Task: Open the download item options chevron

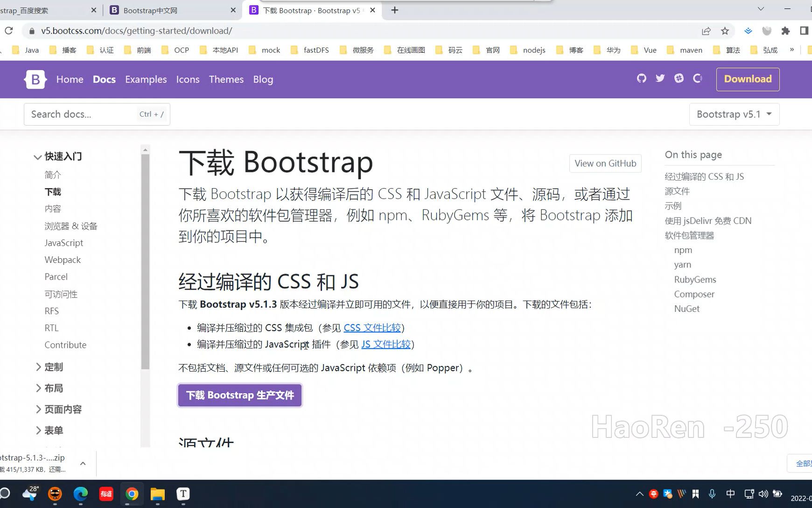Action: click(x=83, y=463)
